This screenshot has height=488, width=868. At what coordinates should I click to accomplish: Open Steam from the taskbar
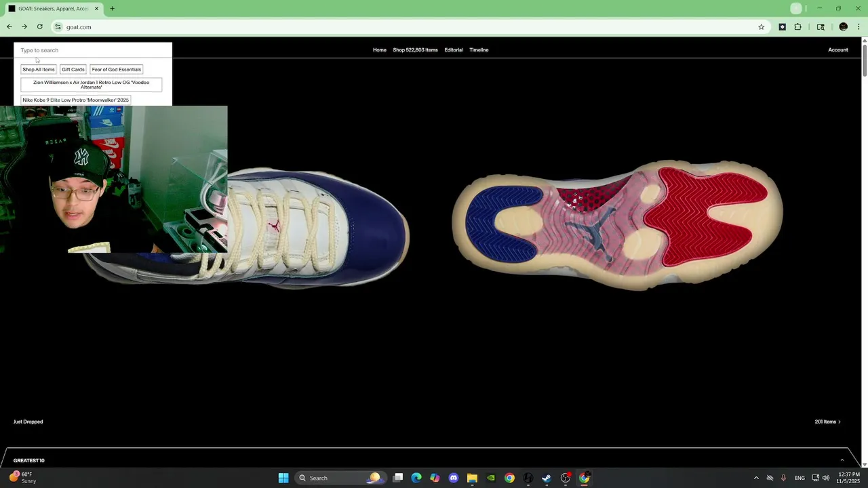coord(547,478)
